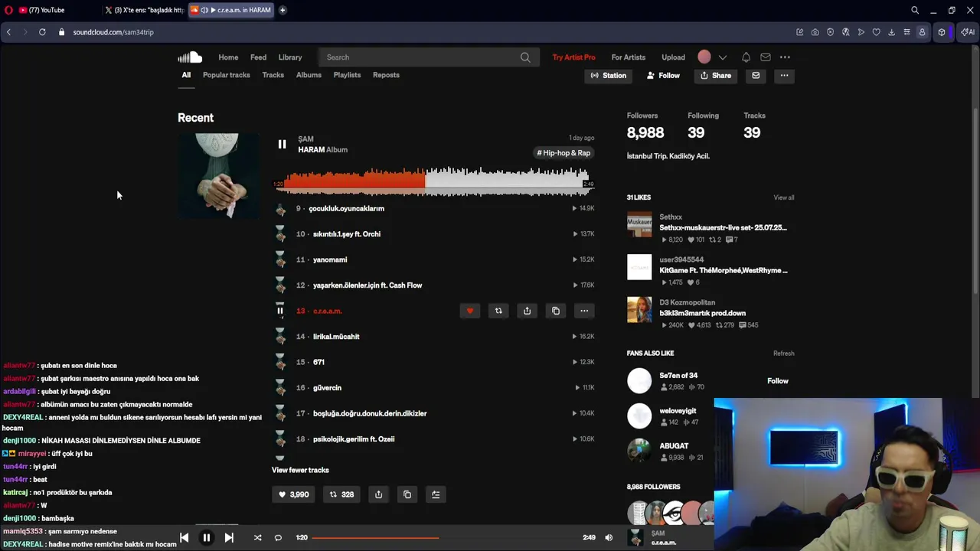The height and width of the screenshot is (551, 980).
Task: Open profile more options next to envelope
Action: pos(784,76)
